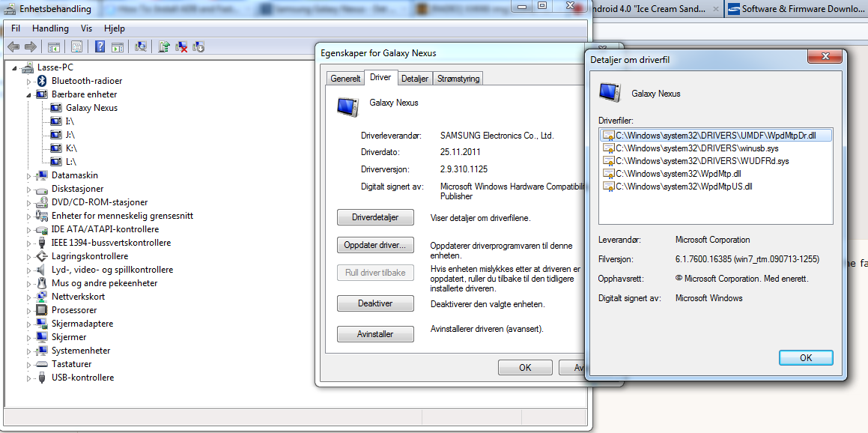
Task: Expand the IDE ATA/ATAPI-kontrollere node
Action: (28, 229)
